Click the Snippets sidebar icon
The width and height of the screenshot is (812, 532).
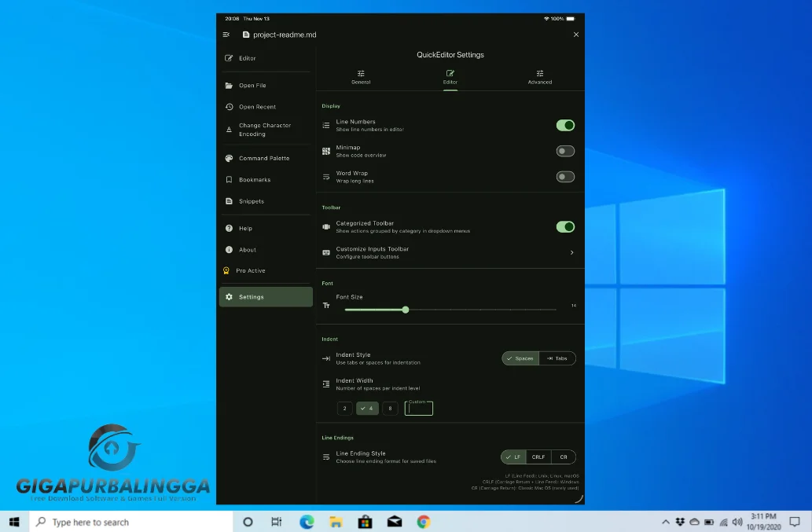(x=228, y=201)
